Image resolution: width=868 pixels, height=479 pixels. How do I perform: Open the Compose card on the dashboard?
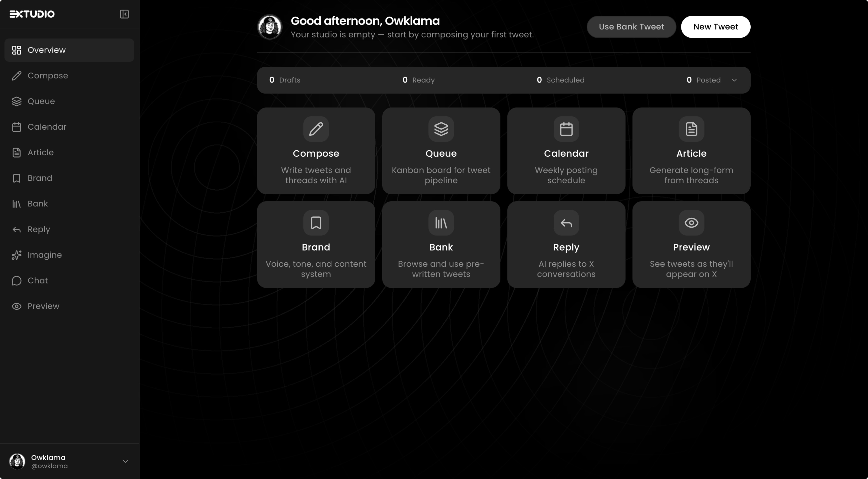pos(316,151)
